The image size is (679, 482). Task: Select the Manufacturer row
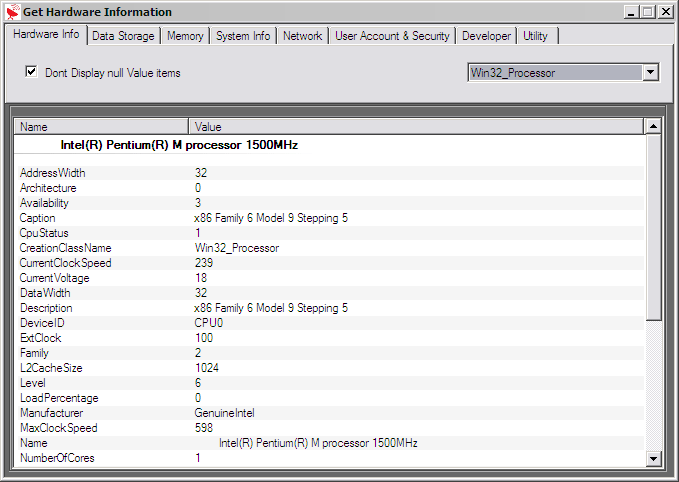tap(329, 413)
